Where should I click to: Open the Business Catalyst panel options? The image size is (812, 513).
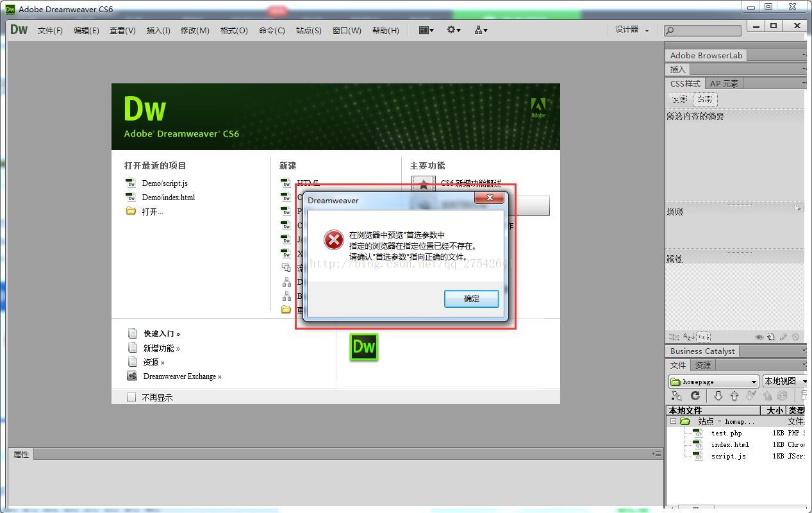[803, 351]
